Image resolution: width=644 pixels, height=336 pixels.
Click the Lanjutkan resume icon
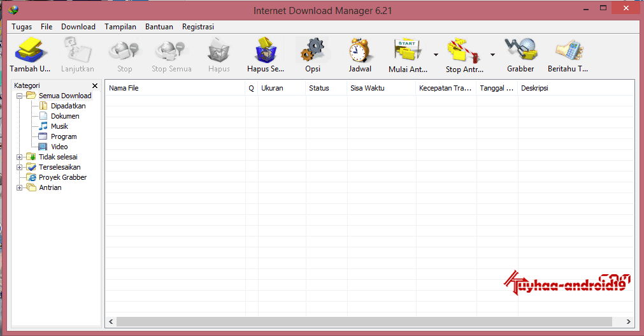tap(77, 50)
